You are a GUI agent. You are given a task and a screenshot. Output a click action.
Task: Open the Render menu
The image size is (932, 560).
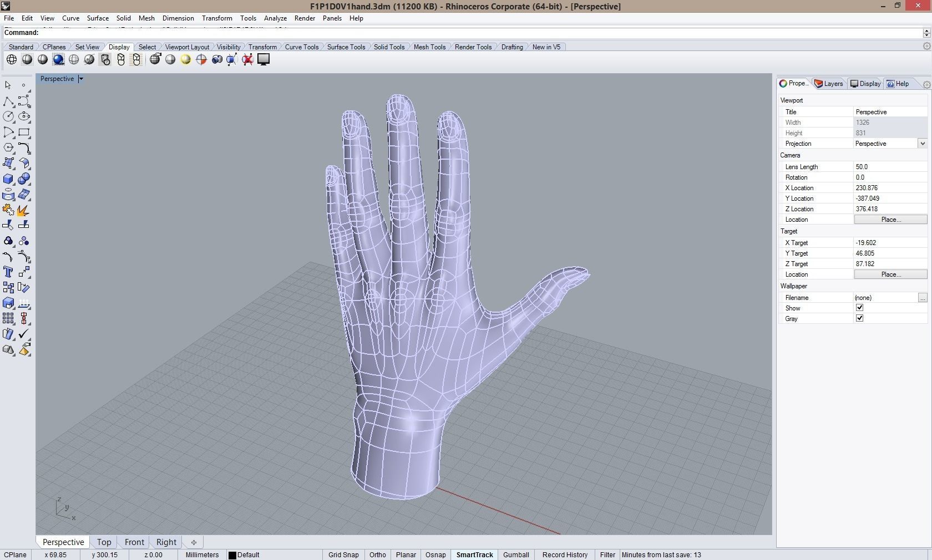pyautogui.click(x=305, y=18)
